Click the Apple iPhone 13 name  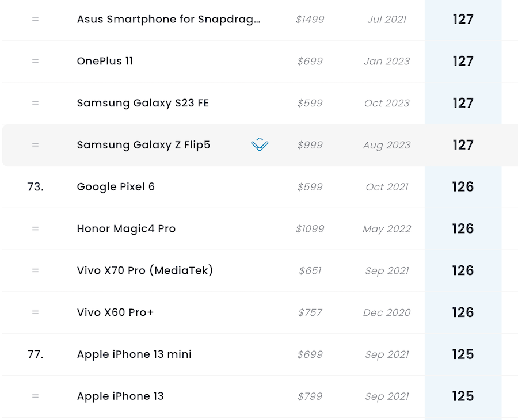pyautogui.click(x=120, y=396)
